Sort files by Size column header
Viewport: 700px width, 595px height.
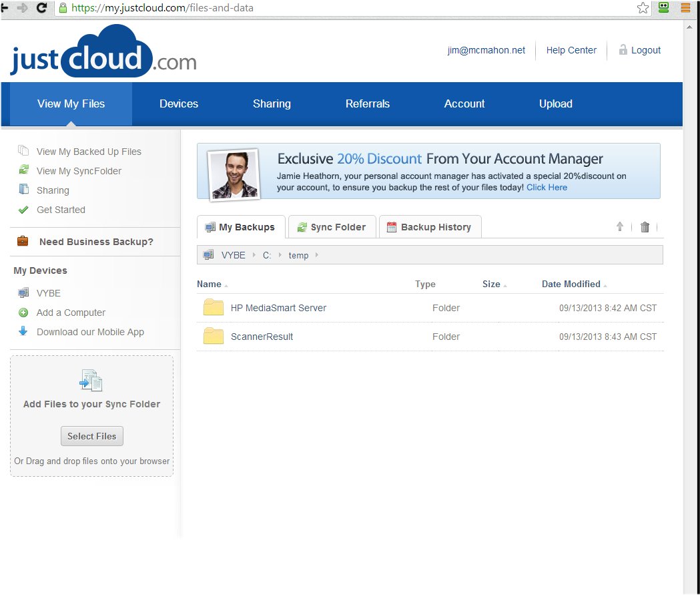491,284
